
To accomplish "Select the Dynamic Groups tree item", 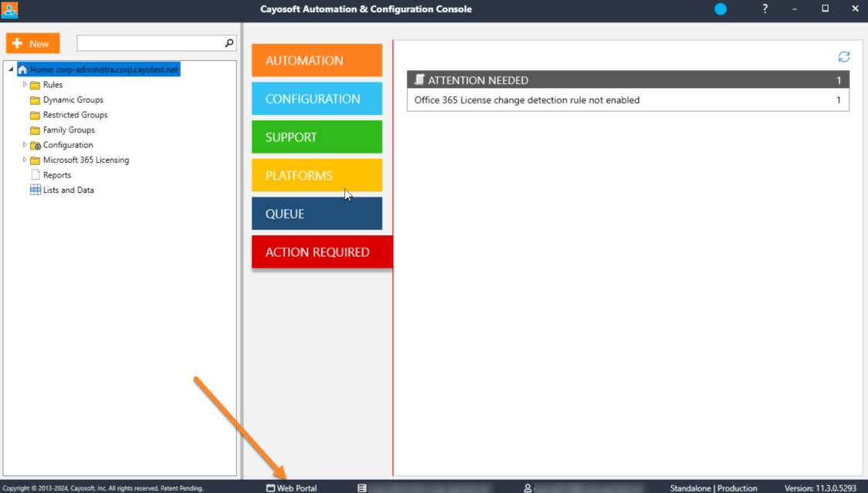I will click(73, 100).
